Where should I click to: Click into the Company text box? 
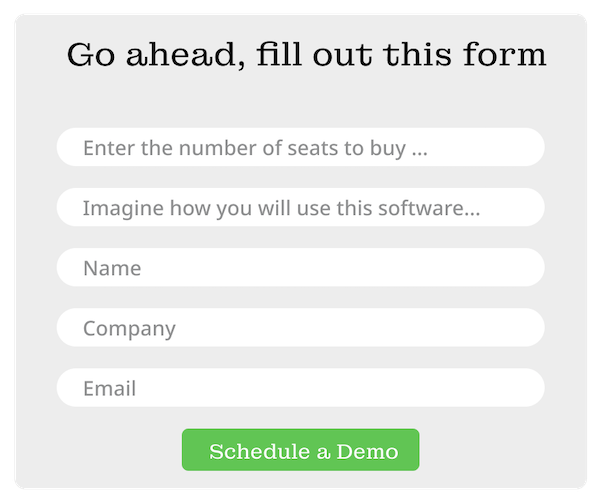point(300,328)
